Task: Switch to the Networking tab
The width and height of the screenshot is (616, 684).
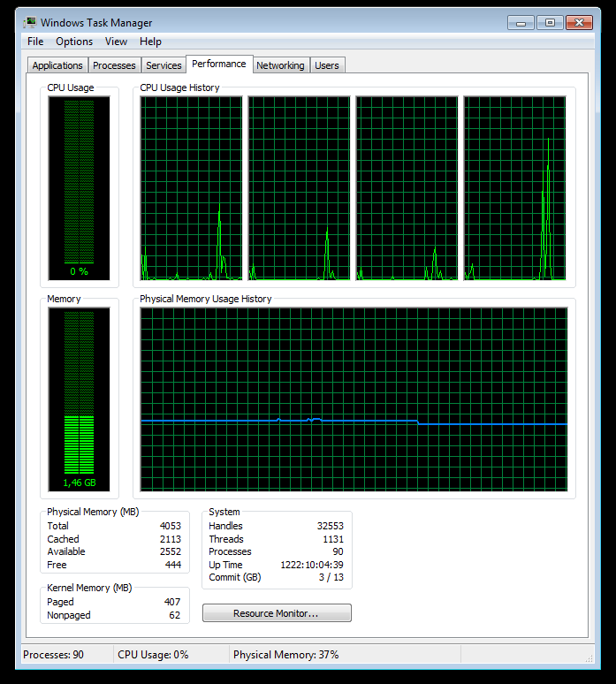Action: (280, 65)
